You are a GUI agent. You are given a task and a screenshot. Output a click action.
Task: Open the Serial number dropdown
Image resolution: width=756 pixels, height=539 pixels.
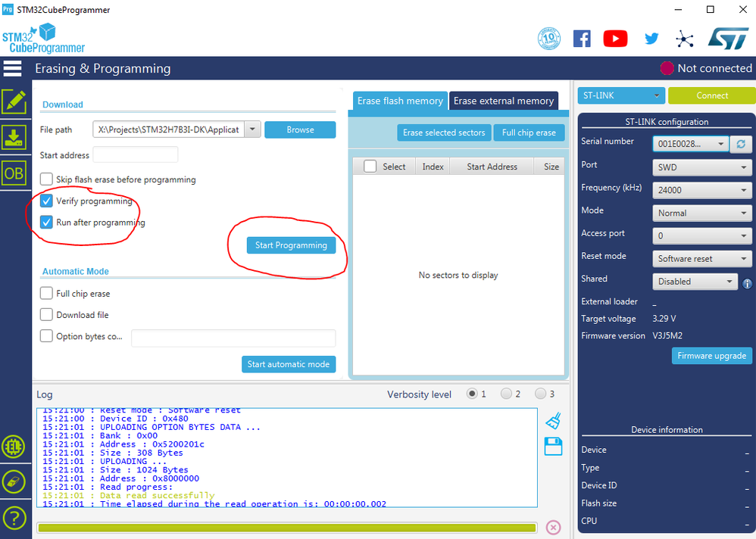690,144
